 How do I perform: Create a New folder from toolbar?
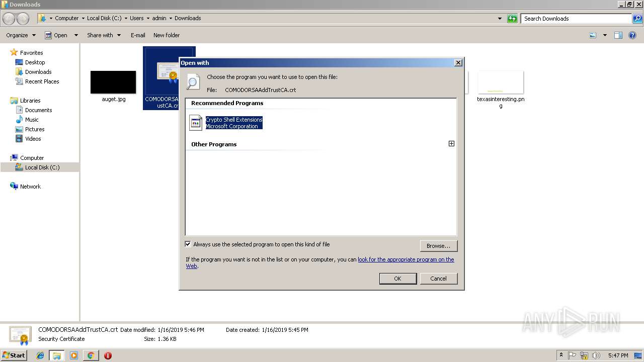[x=167, y=35]
